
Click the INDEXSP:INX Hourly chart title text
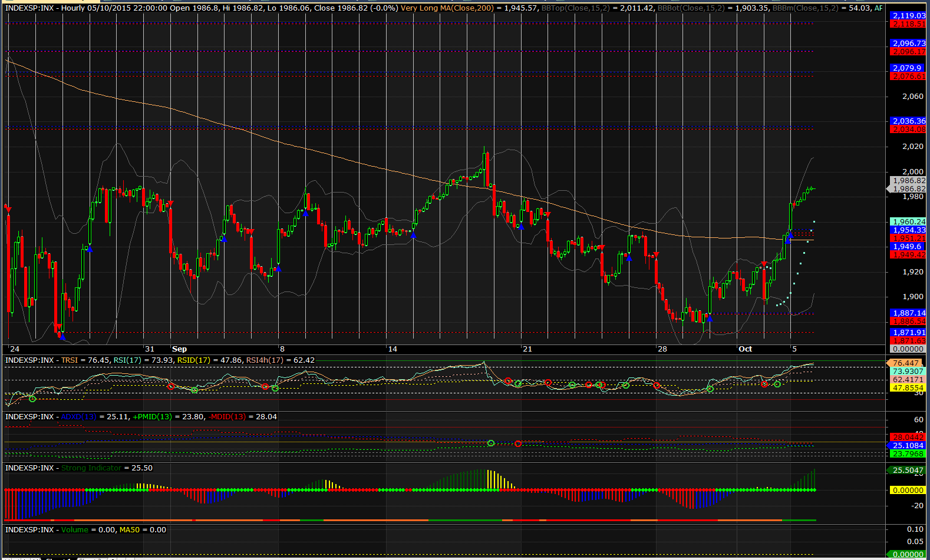tap(44, 8)
